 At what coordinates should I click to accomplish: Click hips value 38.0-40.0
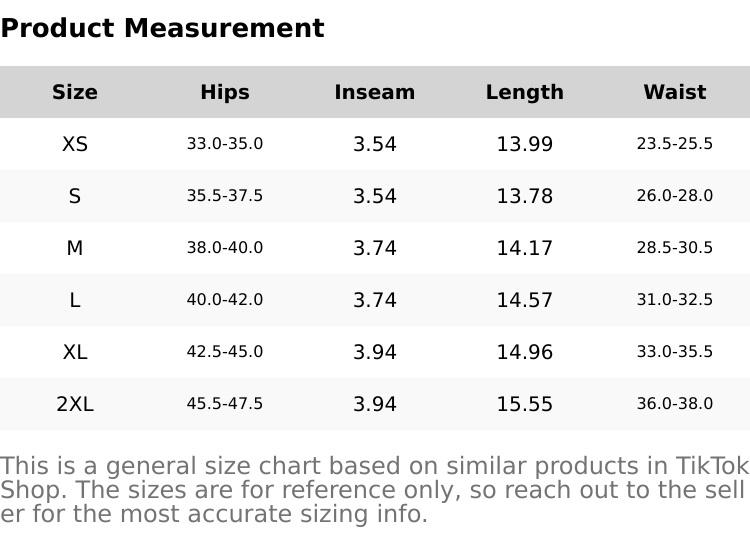(225, 248)
